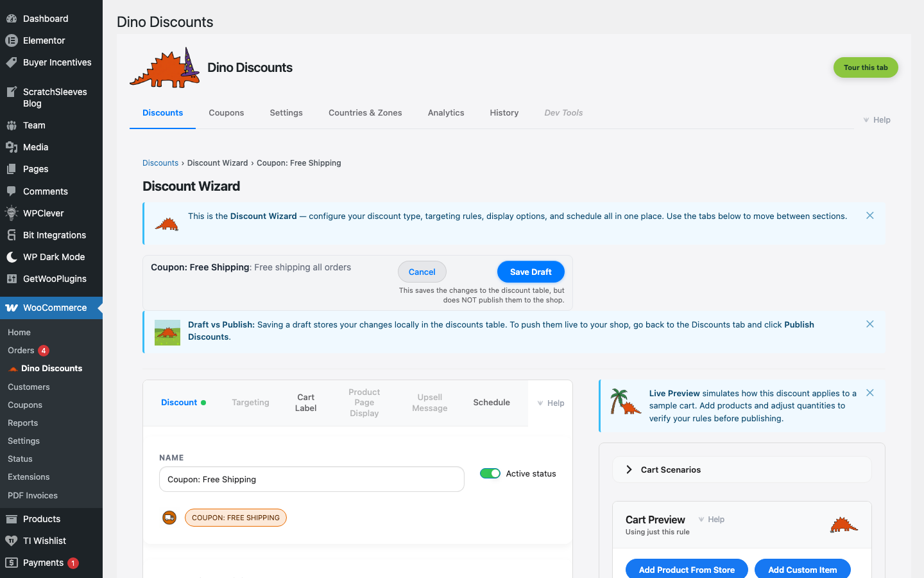Click the palm tree dinosaur Live Preview icon

click(626, 401)
